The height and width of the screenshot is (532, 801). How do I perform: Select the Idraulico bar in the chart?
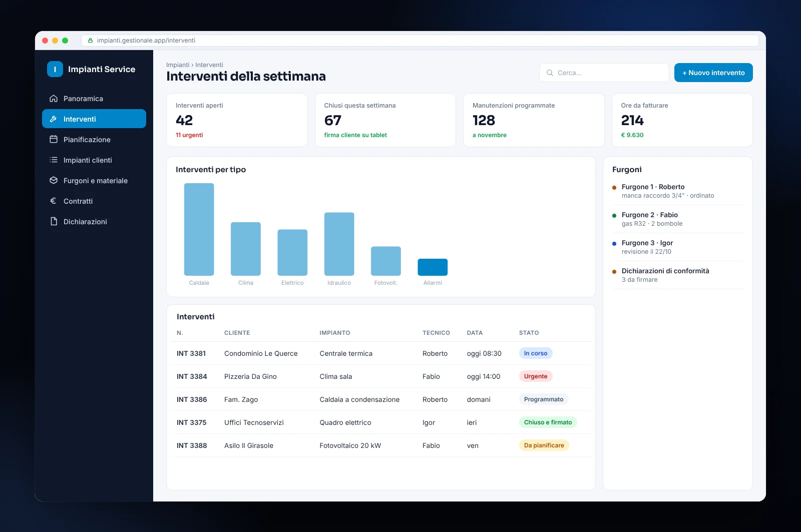(x=339, y=244)
